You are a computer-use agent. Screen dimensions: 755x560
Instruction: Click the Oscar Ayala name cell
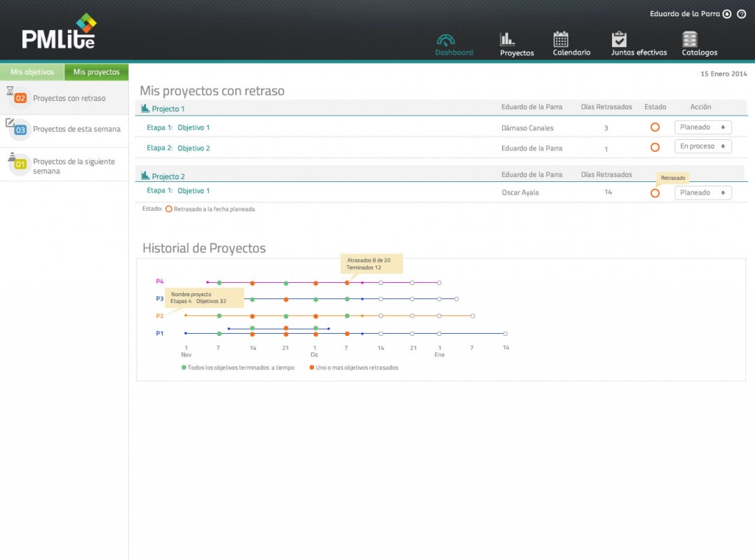point(520,192)
